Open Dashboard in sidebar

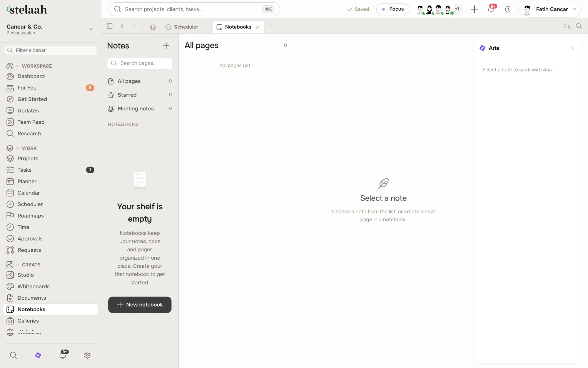click(50, 76)
